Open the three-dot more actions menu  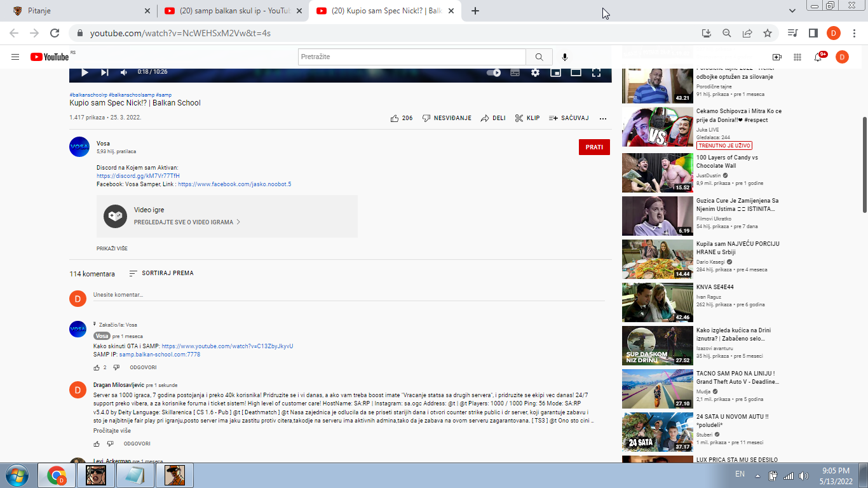point(603,118)
